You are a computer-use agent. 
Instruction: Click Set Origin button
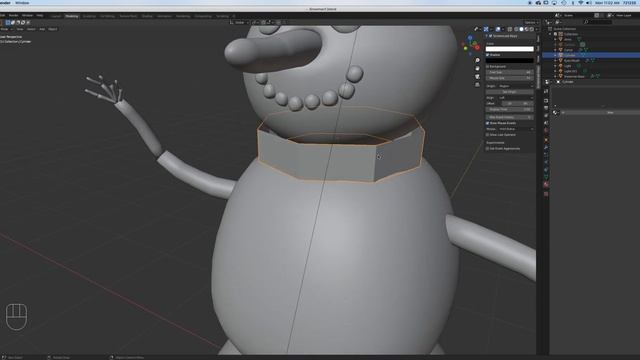tap(509, 92)
